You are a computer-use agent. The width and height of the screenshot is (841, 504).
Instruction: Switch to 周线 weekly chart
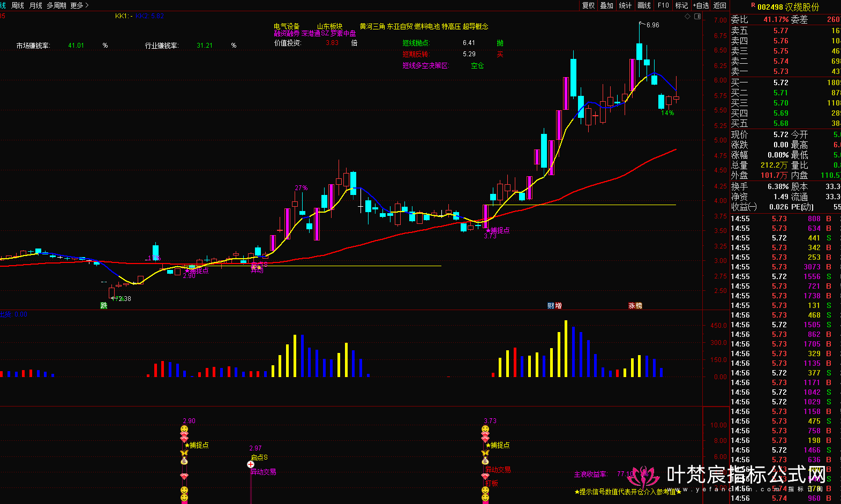tap(18, 5)
